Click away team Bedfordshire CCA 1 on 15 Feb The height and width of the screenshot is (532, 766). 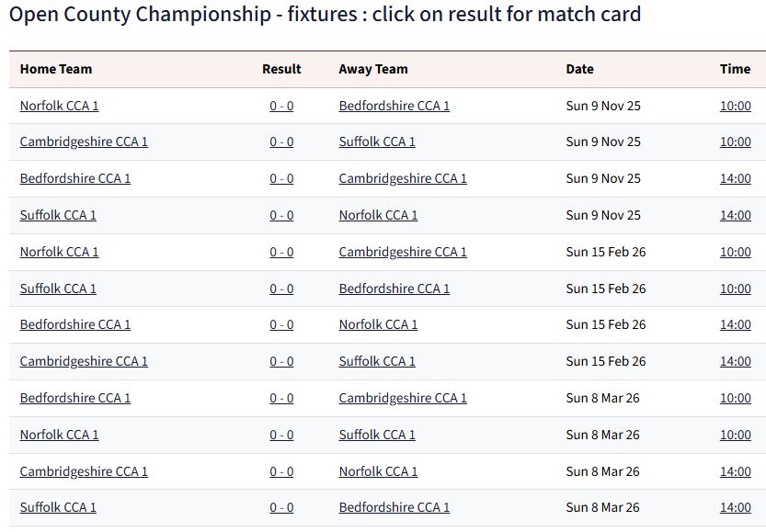[x=394, y=289]
